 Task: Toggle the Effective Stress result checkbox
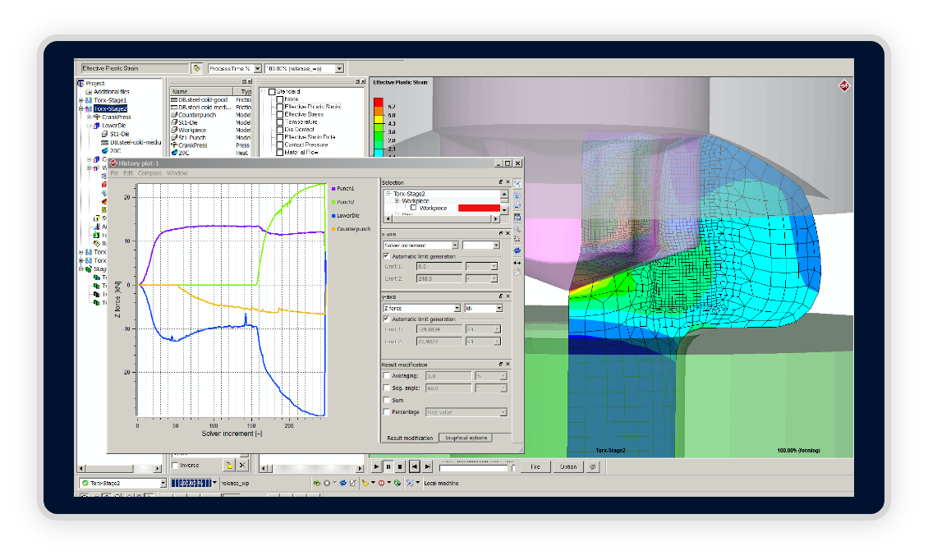click(x=281, y=115)
